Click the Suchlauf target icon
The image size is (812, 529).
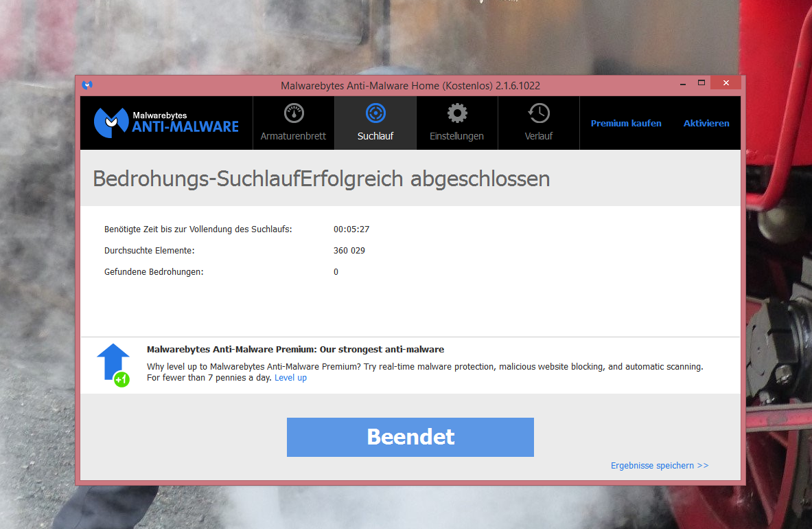(x=375, y=113)
